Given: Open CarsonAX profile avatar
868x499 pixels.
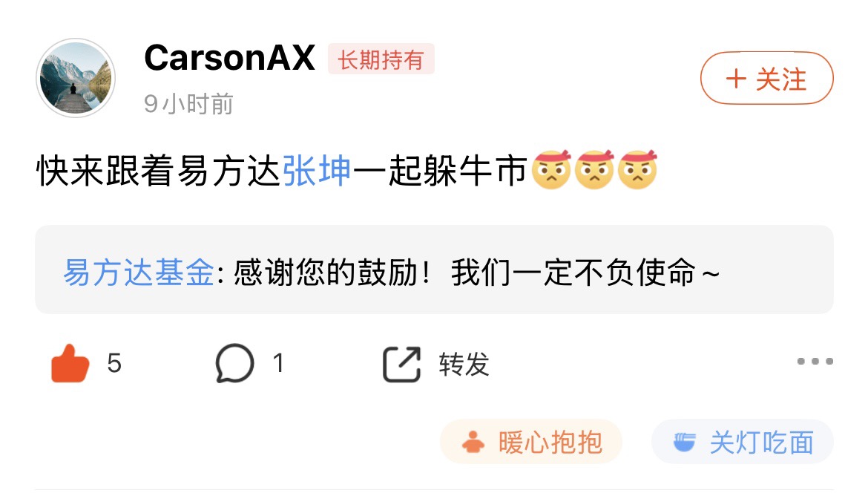Looking at the screenshot, I should click(75, 77).
